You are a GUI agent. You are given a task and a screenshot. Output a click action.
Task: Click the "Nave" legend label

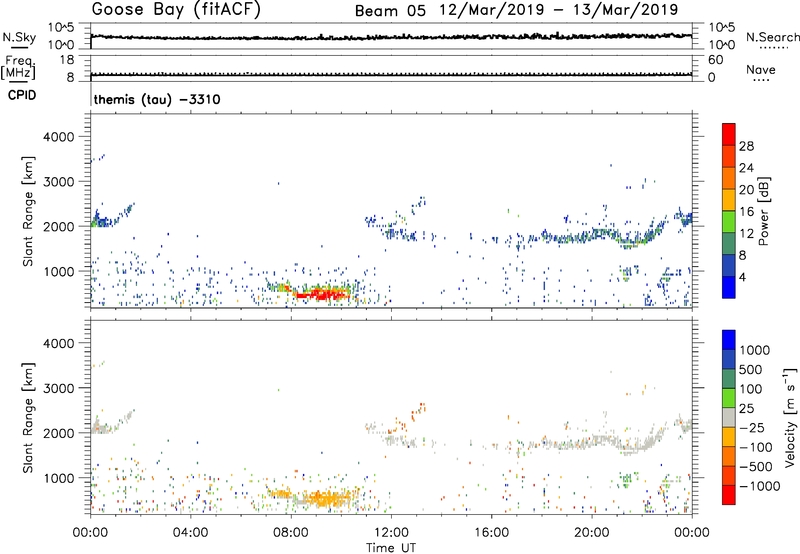tap(761, 69)
